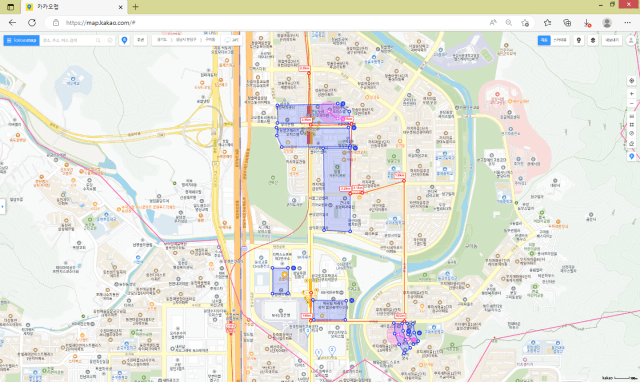Click the map search input field
640x382 pixels.
pos(68,40)
